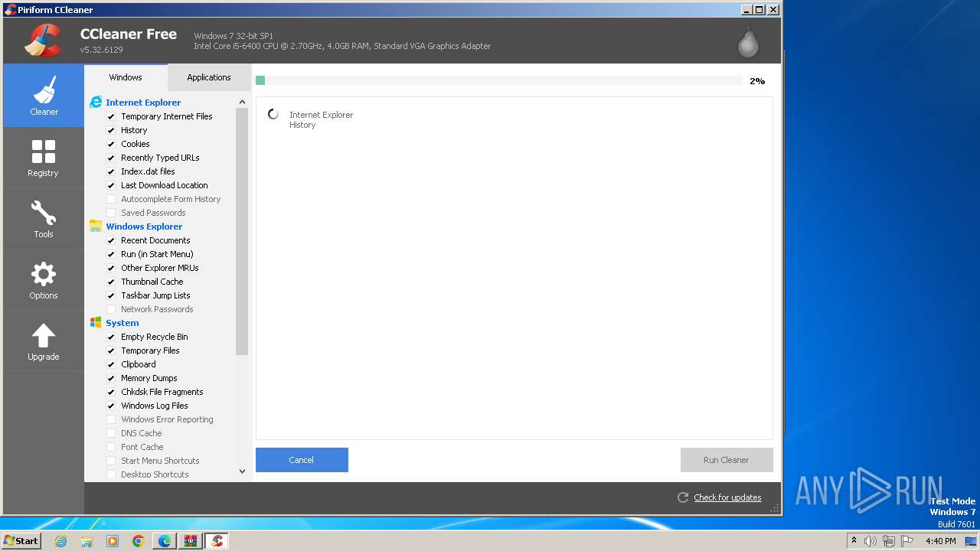Open the Registry section in sidebar
This screenshot has height=551, width=980.
click(x=44, y=158)
